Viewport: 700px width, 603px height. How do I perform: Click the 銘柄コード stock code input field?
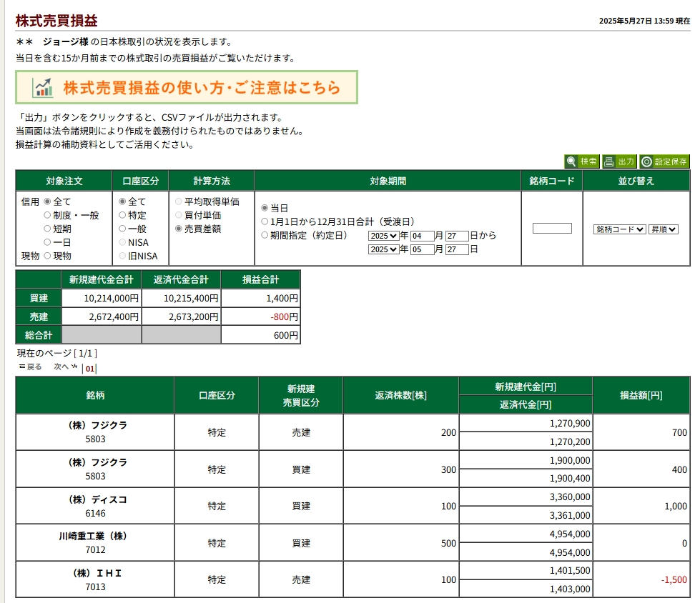tap(552, 229)
